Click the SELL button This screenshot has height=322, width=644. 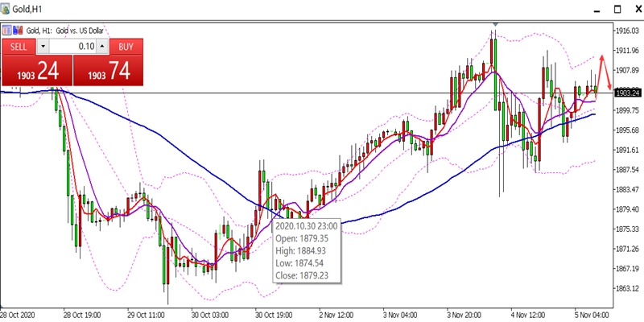tap(19, 47)
